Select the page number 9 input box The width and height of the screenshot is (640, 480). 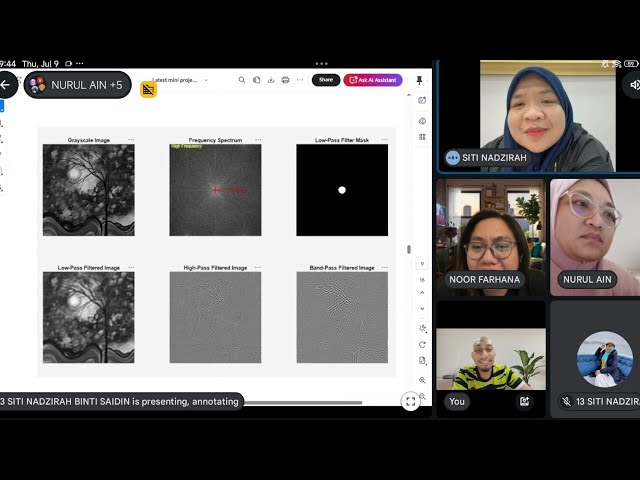(422, 264)
